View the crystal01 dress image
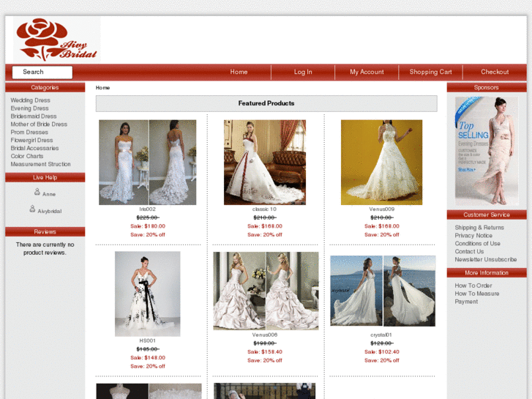 point(382,291)
